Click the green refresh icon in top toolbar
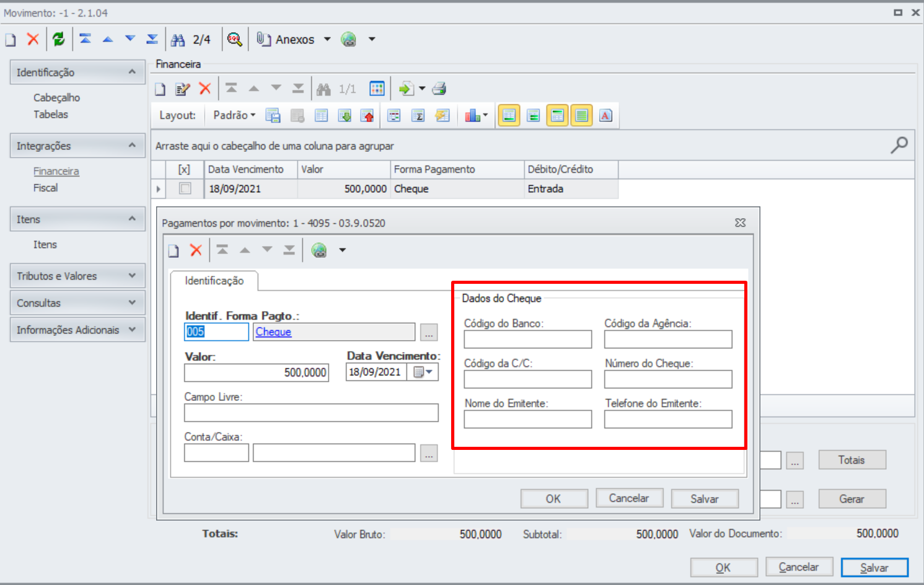The height and width of the screenshot is (585, 924). click(x=59, y=39)
